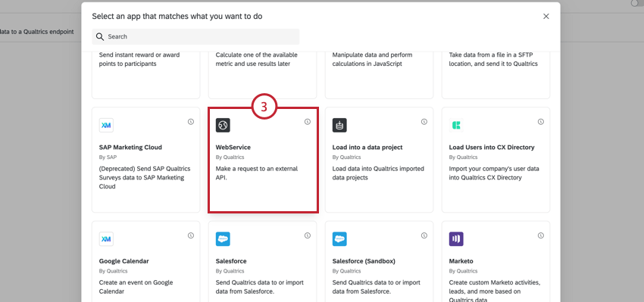The height and width of the screenshot is (302, 644).
Task: Click 'Take data from a file in a SFTP' card
Action: pyautogui.click(x=496, y=75)
